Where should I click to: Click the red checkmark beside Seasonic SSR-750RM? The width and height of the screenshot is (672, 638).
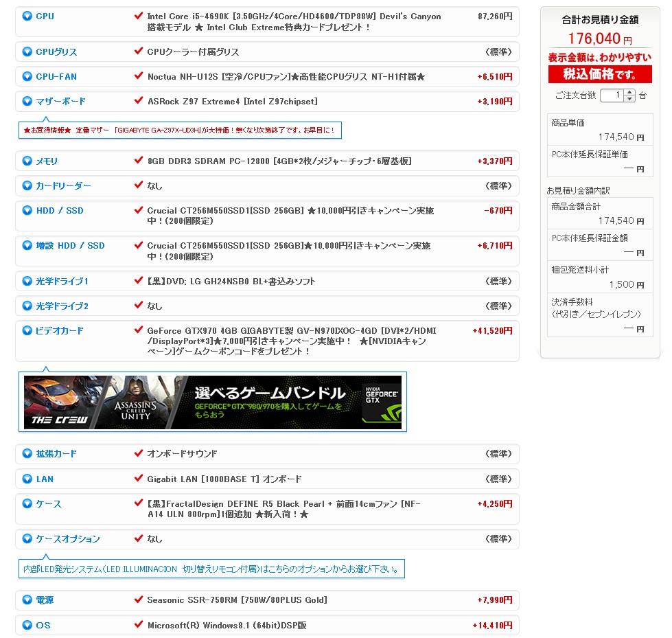click(x=139, y=600)
